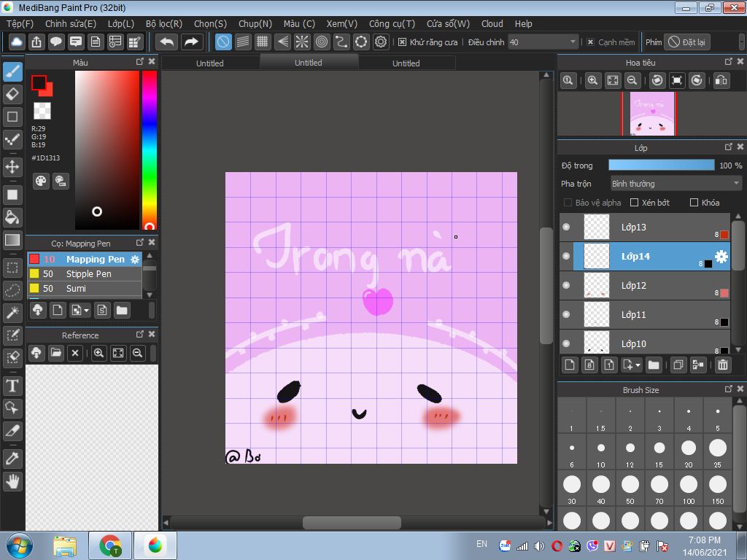This screenshot has height=560, width=747.
Task: Enable circle snap guide
Action: [322, 42]
